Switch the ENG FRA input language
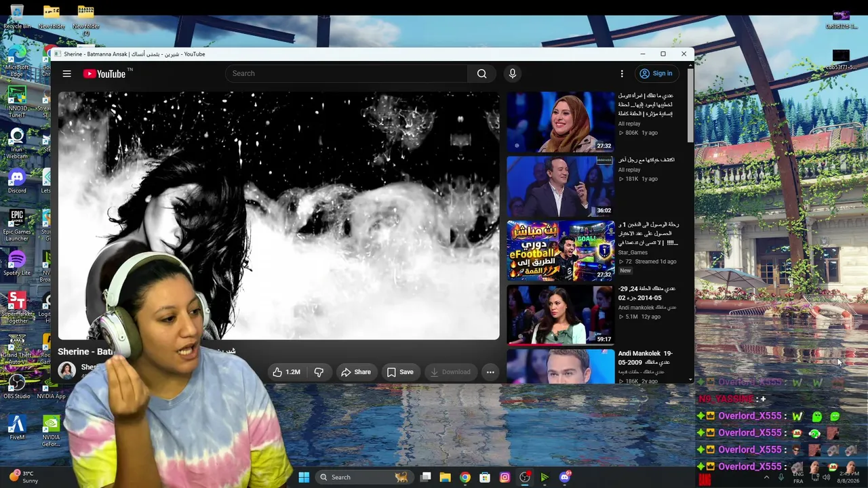Screen dimensions: 868x488 [798, 477]
